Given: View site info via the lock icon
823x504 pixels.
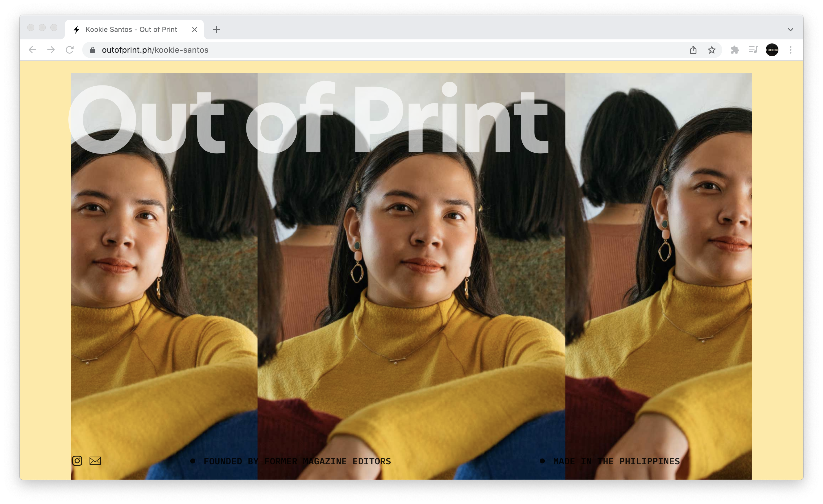Looking at the screenshot, I should coord(93,50).
